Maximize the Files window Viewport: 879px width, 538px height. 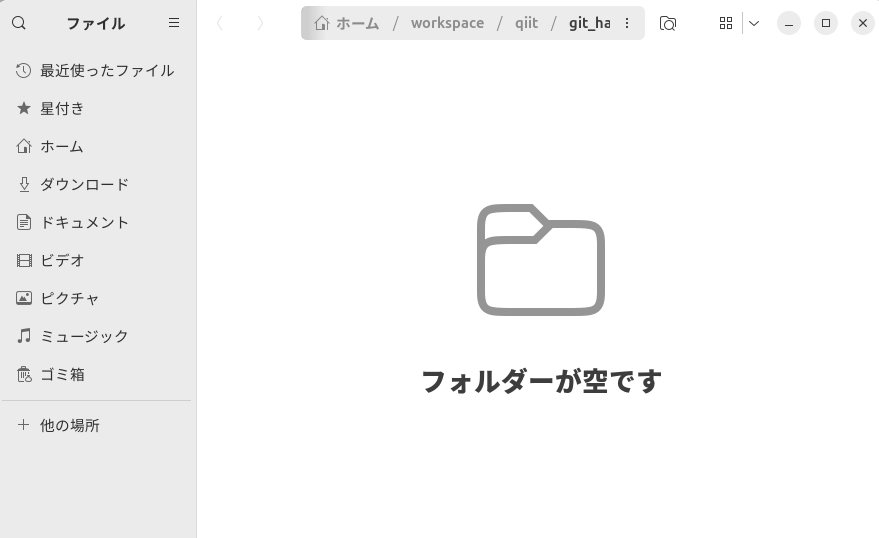pos(826,23)
